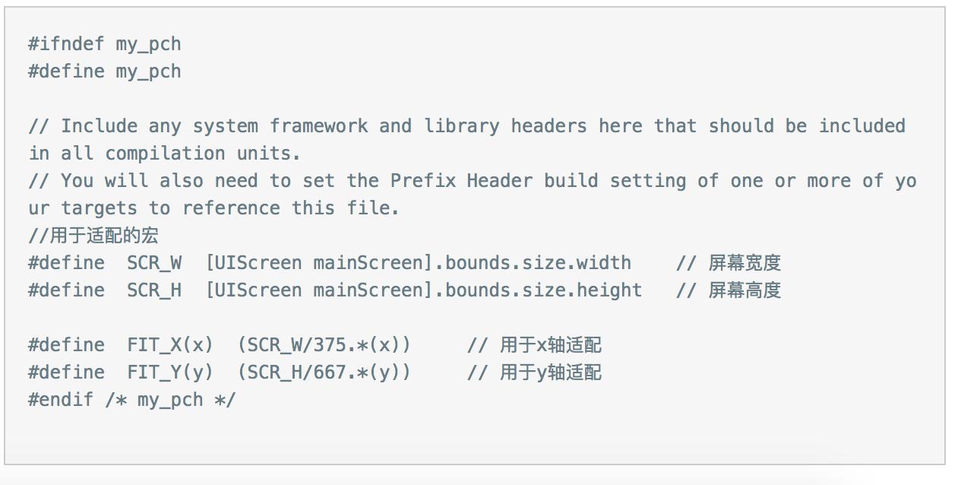Image resolution: width=980 pixels, height=485 pixels.
Task: Click the SCR_H macro name
Action: 154,290
